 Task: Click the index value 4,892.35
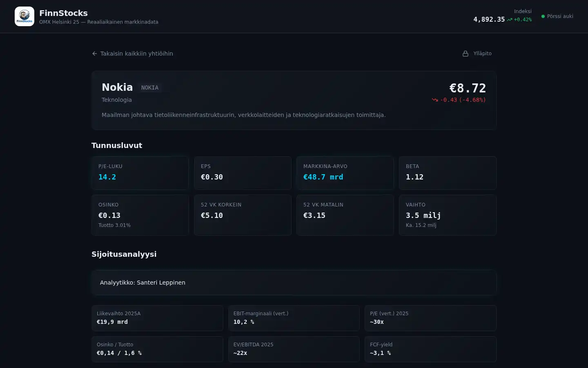(489, 20)
